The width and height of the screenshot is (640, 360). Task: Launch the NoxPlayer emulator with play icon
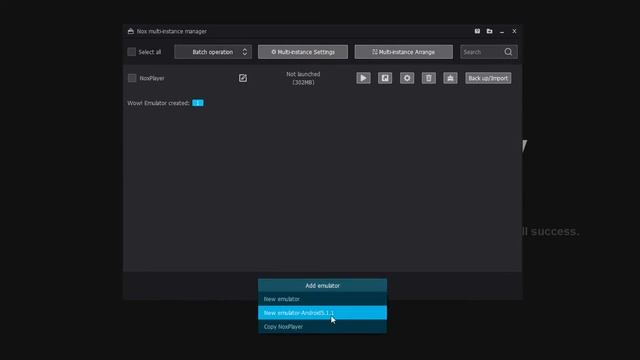(x=363, y=78)
